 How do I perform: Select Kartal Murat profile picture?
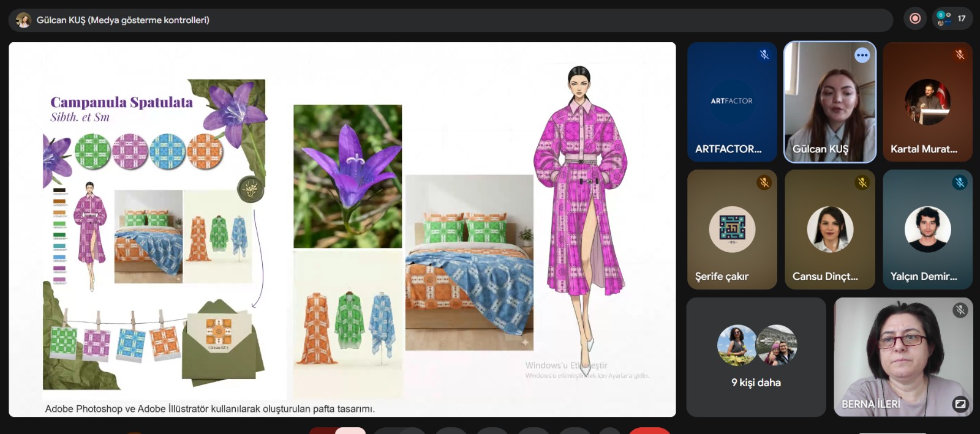click(x=927, y=102)
